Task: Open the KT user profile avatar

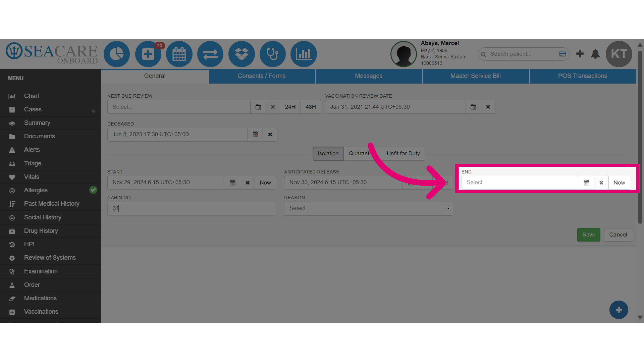Action: [619, 54]
